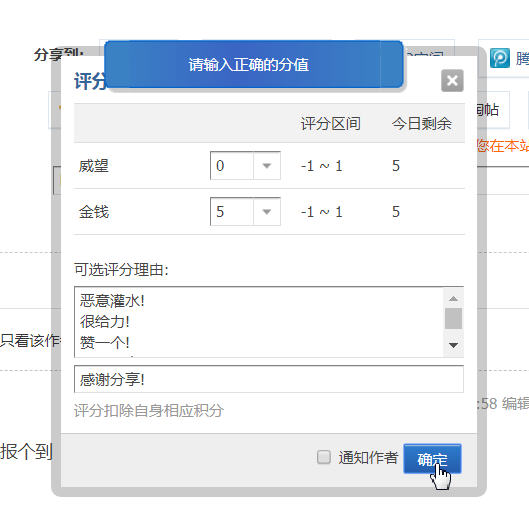Click the 通知作者 label text
Screen dimensions: 529x527
click(x=368, y=457)
